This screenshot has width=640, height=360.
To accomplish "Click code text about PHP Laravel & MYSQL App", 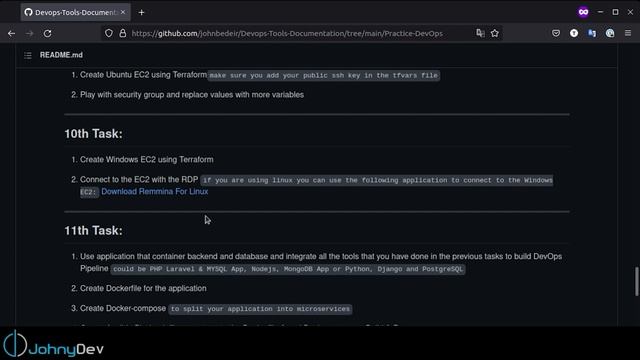I will (x=288, y=269).
